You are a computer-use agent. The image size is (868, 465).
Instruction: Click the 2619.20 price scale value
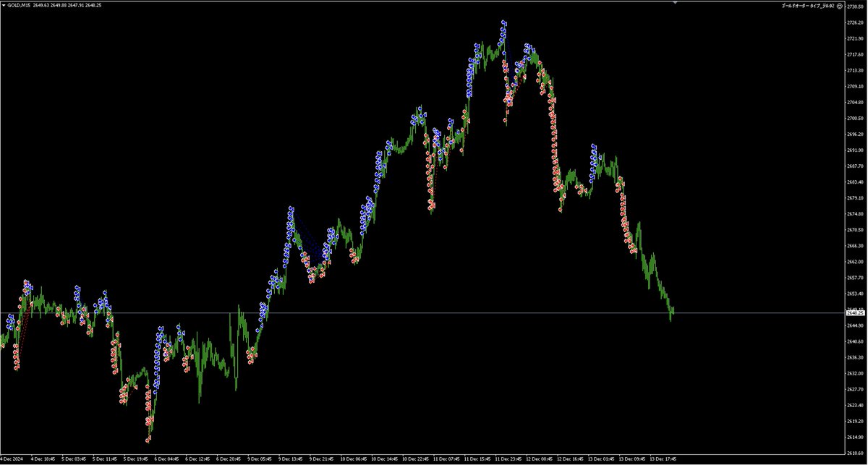pyautogui.click(x=854, y=421)
